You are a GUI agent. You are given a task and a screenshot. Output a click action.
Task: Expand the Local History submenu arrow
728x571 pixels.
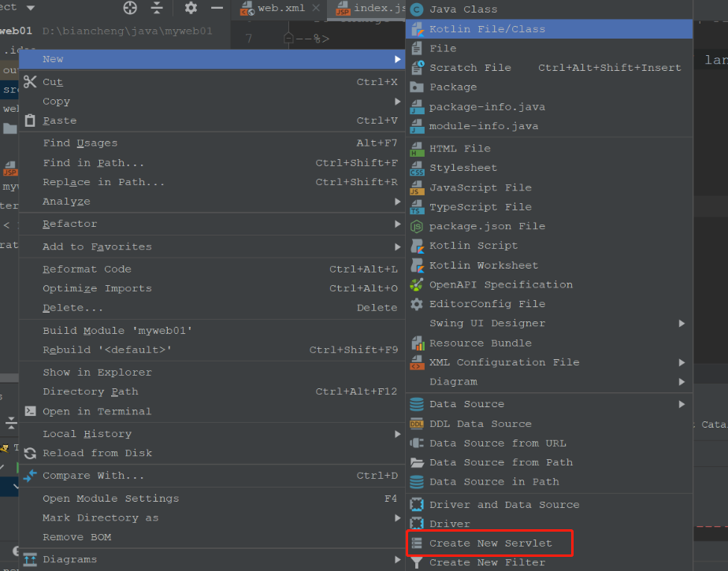coord(397,434)
